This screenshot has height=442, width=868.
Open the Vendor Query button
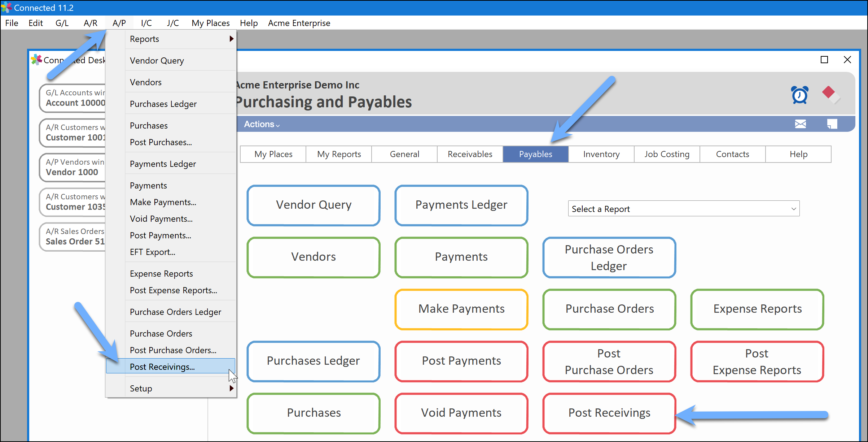pyautogui.click(x=313, y=205)
